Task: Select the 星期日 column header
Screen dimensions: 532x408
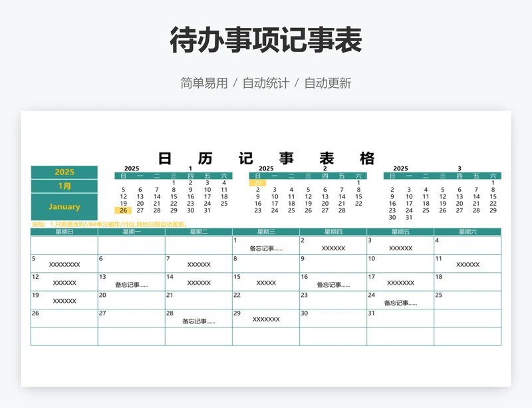Action: [x=65, y=232]
